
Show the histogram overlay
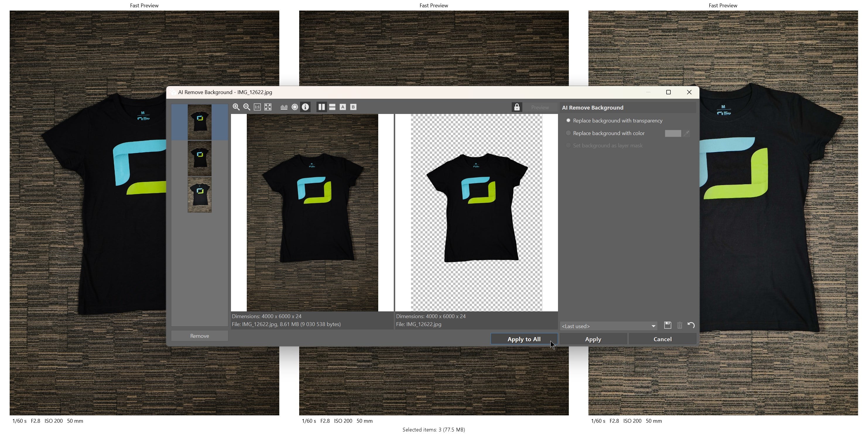coord(284,107)
